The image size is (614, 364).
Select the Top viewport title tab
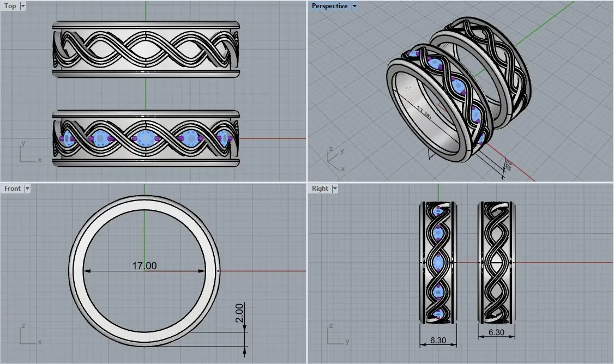point(10,6)
